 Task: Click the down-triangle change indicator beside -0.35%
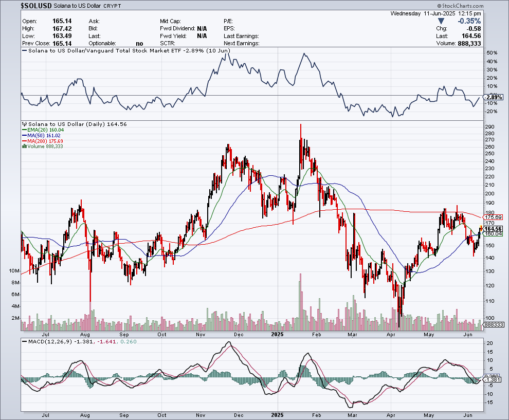coord(441,21)
